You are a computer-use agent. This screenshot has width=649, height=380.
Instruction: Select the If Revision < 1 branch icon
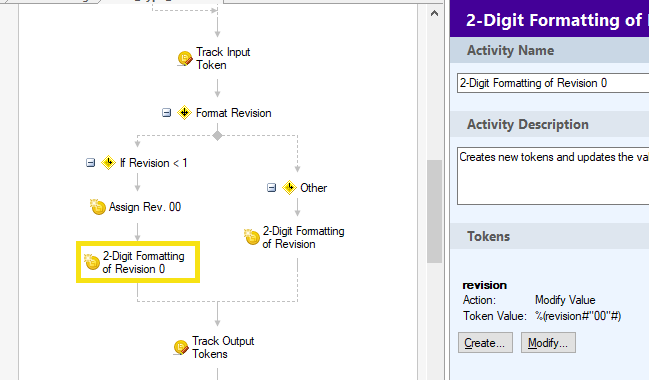(x=108, y=163)
